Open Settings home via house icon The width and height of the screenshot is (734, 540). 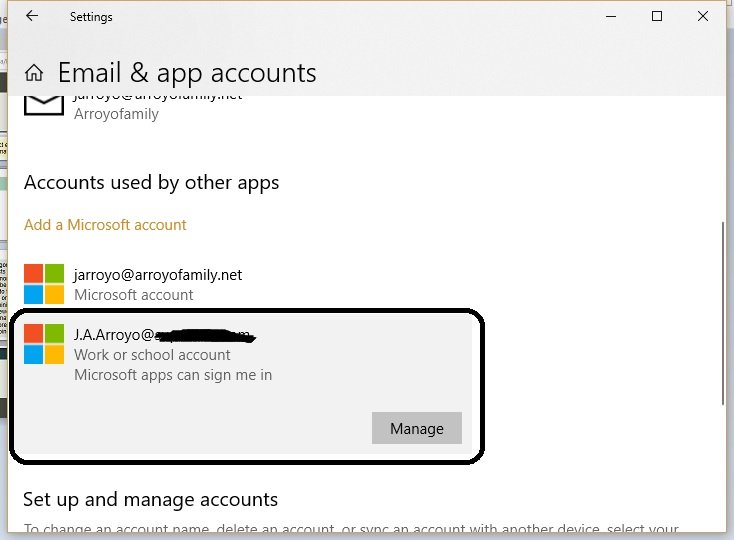pos(34,73)
